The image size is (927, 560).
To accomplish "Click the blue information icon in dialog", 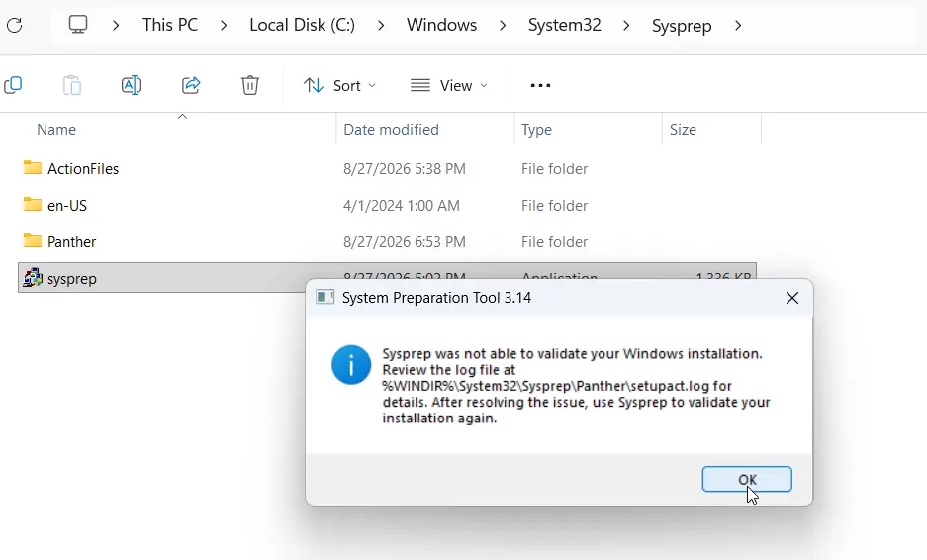I will pos(351,365).
